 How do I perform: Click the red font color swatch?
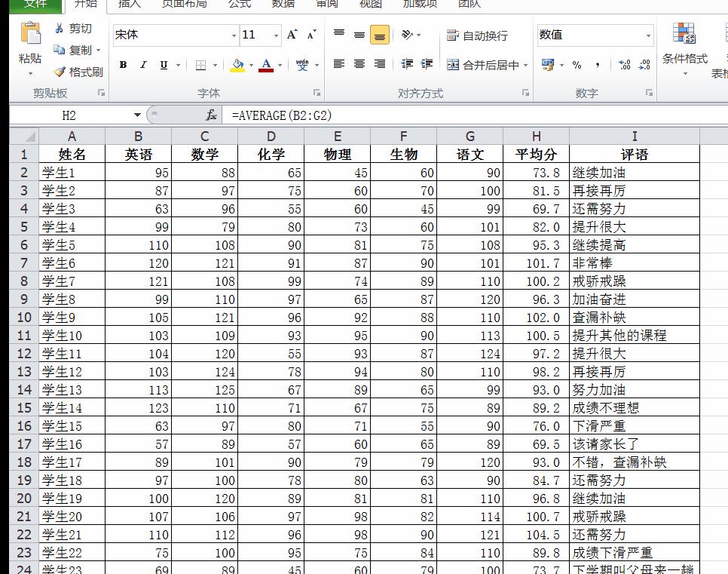click(x=265, y=69)
